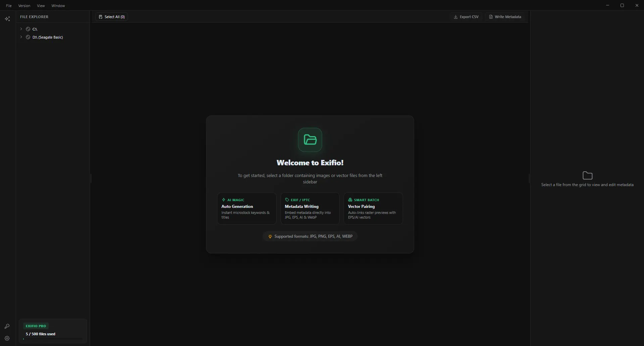
Task: Click the lightbulb icon beside Supported formats
Action: tap(270, 236)
